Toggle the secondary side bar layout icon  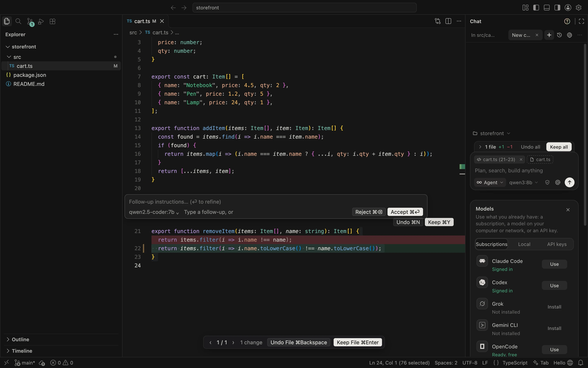557,8
